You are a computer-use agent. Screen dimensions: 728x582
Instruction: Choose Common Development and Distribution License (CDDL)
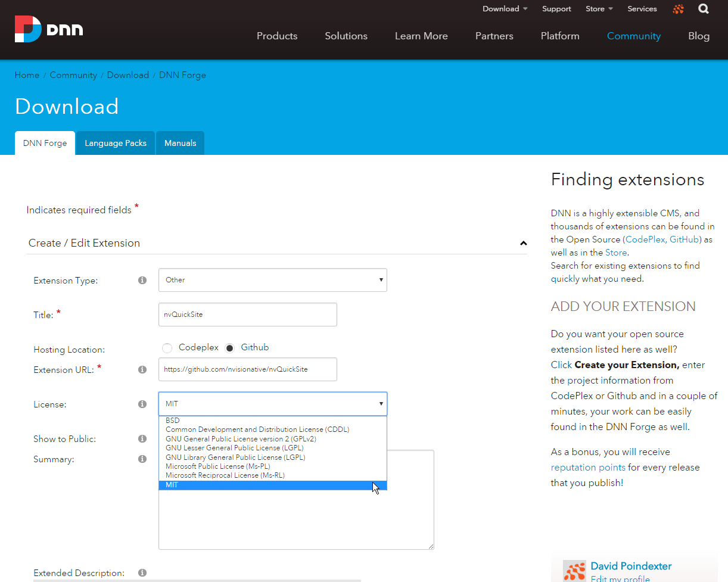coord(273,430)
